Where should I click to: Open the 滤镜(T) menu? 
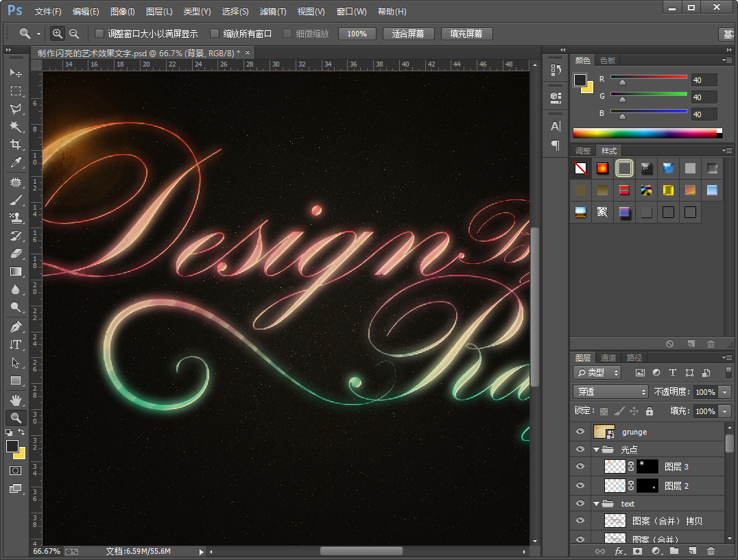(273, 12)
